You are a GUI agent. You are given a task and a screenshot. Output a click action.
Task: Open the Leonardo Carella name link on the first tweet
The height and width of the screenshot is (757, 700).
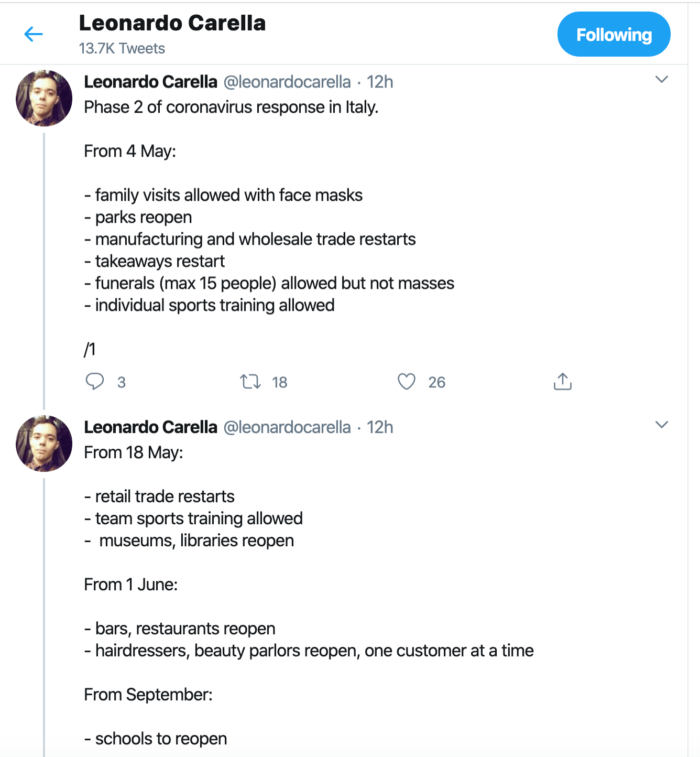pos(150,82)
